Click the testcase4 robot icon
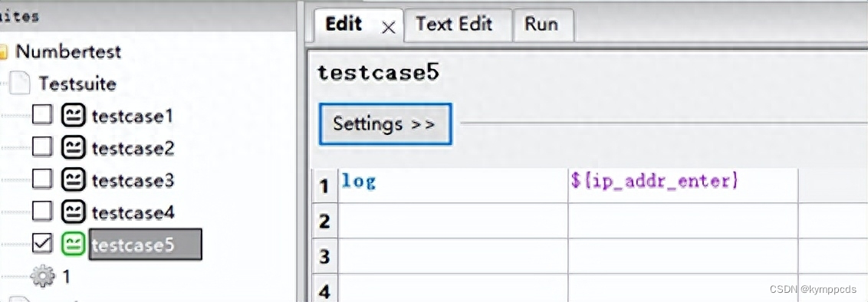The height and width of the screenshot is (302, 868). point(73,212)
